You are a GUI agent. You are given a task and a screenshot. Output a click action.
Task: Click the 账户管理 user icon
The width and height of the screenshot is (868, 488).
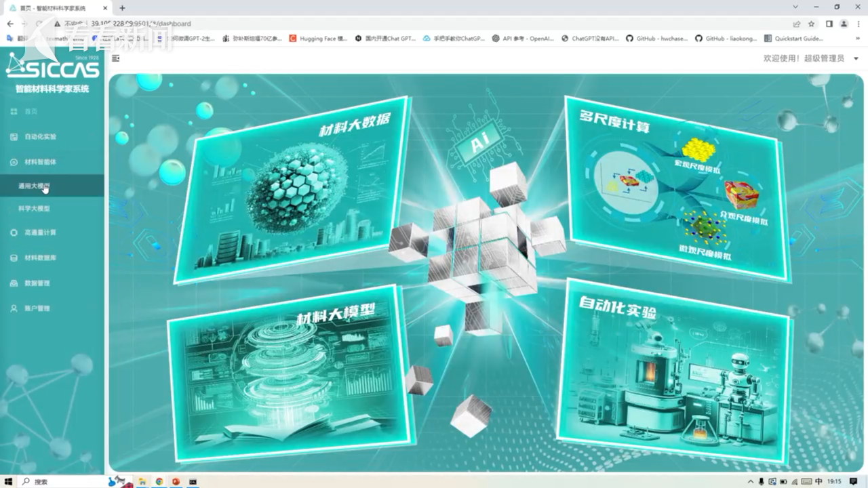(x=14, y=308)
